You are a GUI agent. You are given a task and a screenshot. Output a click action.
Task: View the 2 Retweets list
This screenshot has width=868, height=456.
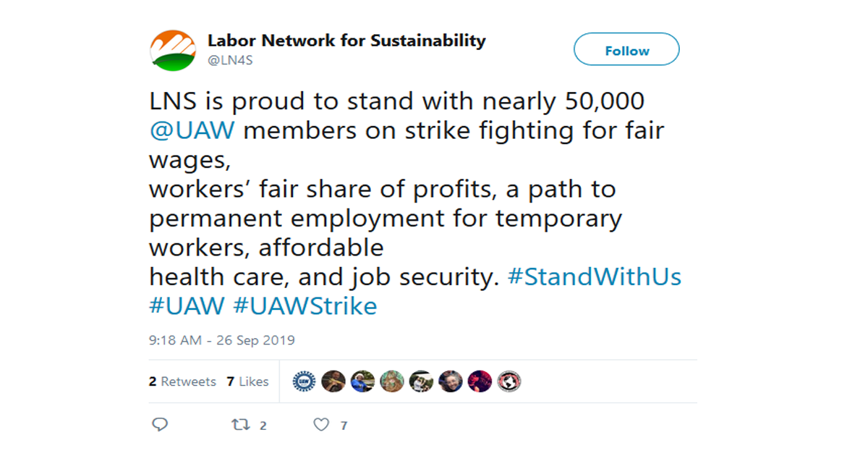(182, 381)
